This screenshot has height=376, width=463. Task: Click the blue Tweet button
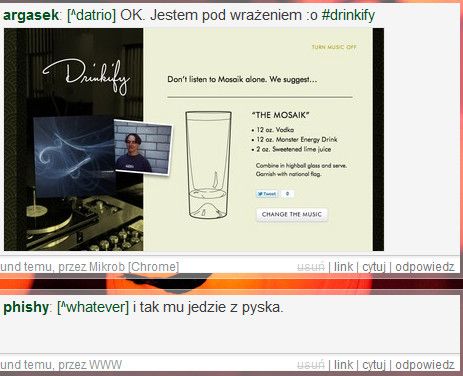[x=267, y=194]
